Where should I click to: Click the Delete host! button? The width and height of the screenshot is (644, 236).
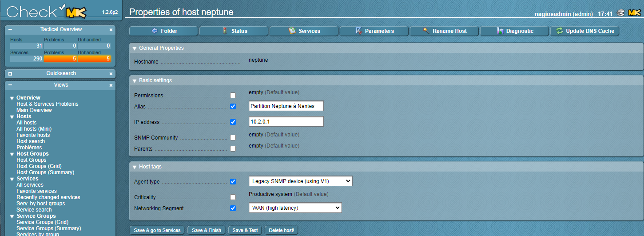(x=282, y=230)
